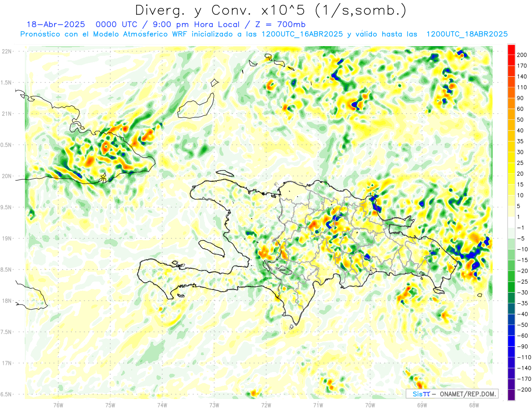Screen dimensions: 532x411
Task: Click longitude label '73W'
Action: (x=214, y=405)
